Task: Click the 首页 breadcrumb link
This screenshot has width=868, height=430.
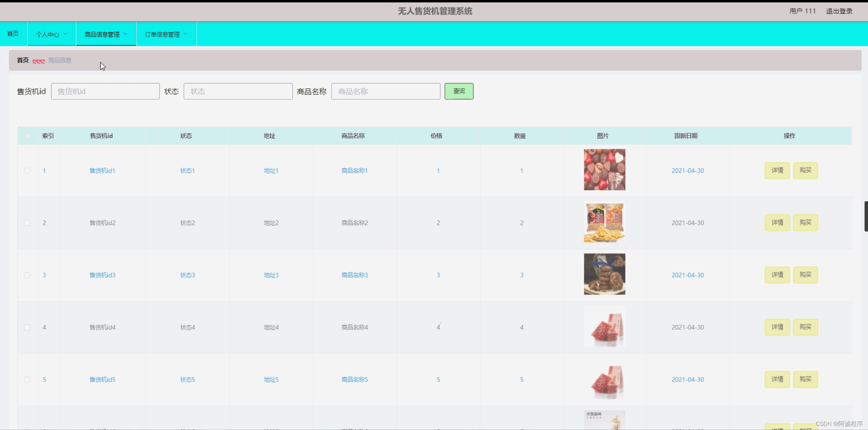Action: point(23,60)
